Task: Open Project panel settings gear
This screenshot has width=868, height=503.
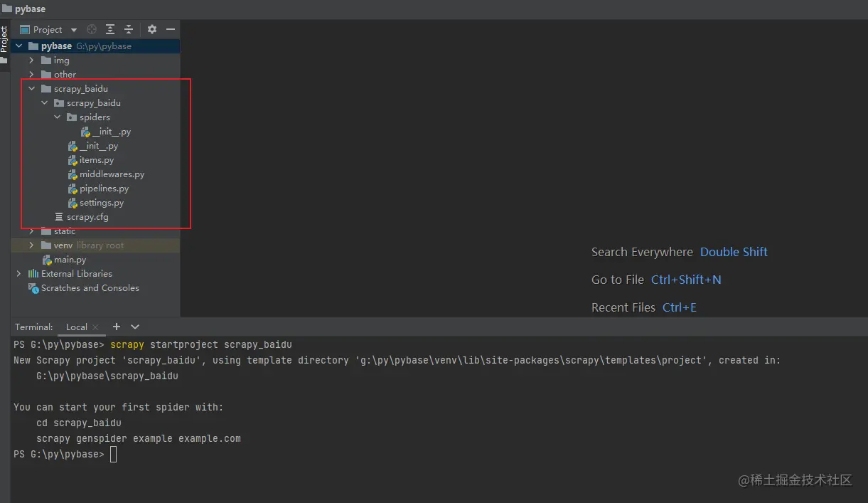Action: click(152, 29)
